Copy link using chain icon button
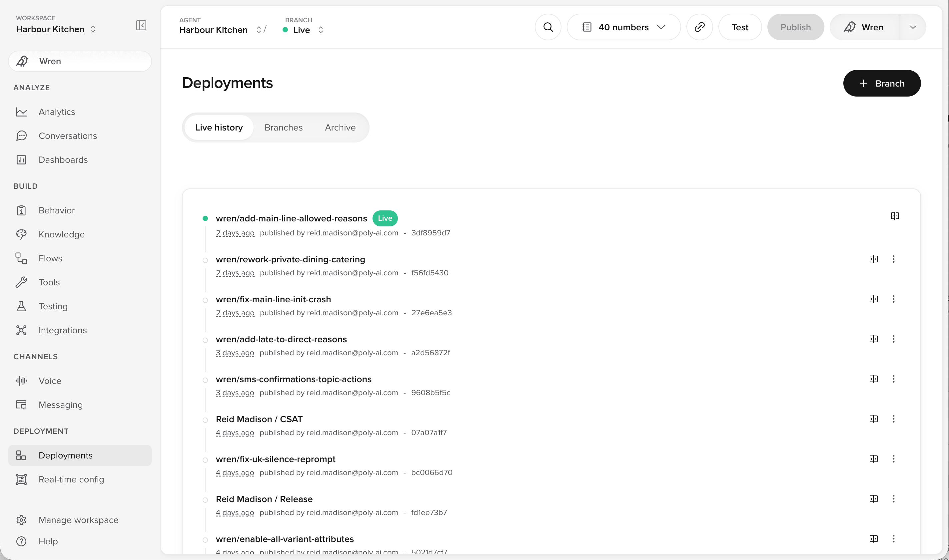The image size is (949, 560). point(699,27)
